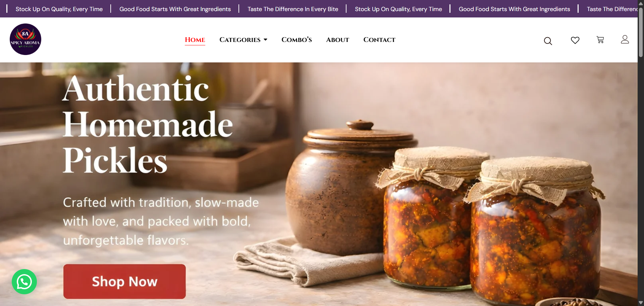Open WhatsApp chat bubble
The width and height of the screenshot is (644, 306).
point(24,282)
